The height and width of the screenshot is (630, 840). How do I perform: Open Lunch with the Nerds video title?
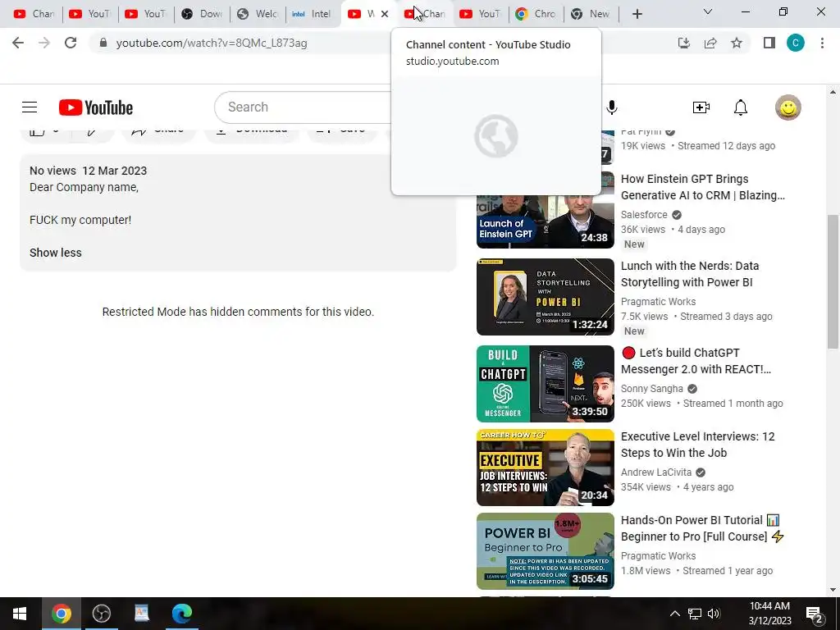pyautogui.click(x=689, y=274)
